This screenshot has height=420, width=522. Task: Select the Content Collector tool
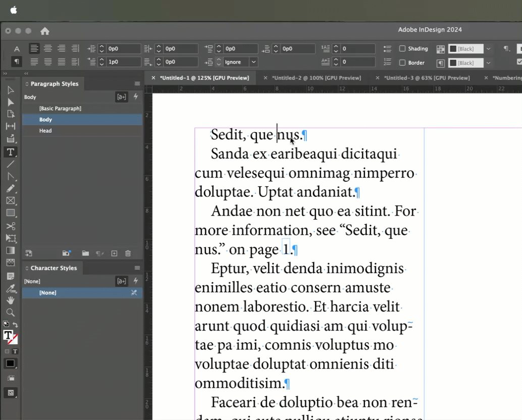click(x=10, y=138)
